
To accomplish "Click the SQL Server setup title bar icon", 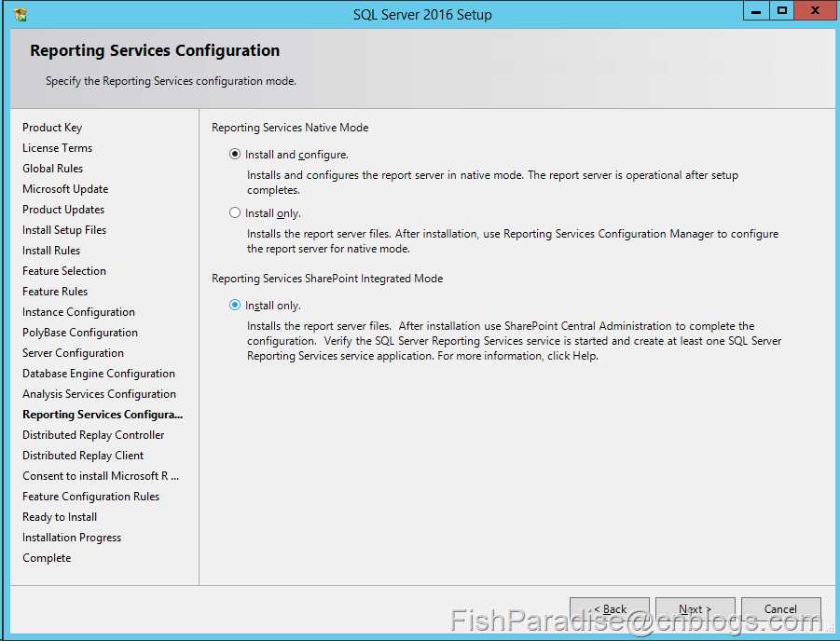I will coord(21,15).
